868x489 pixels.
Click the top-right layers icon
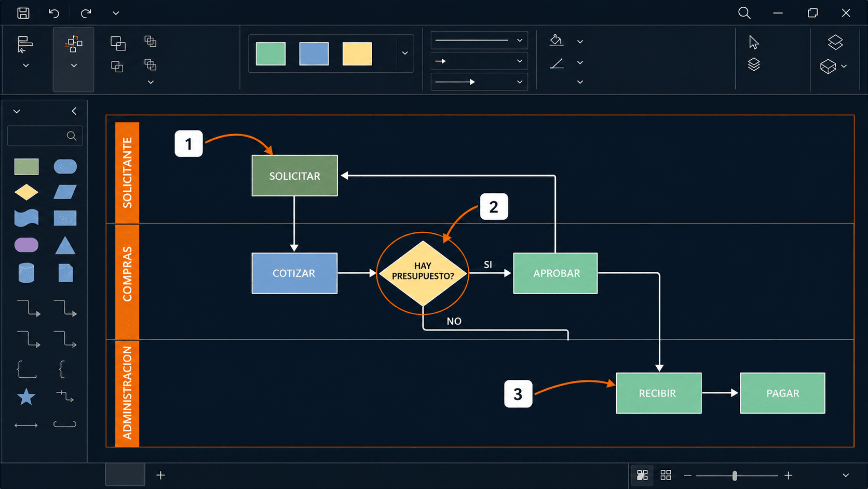coord(835,42)
